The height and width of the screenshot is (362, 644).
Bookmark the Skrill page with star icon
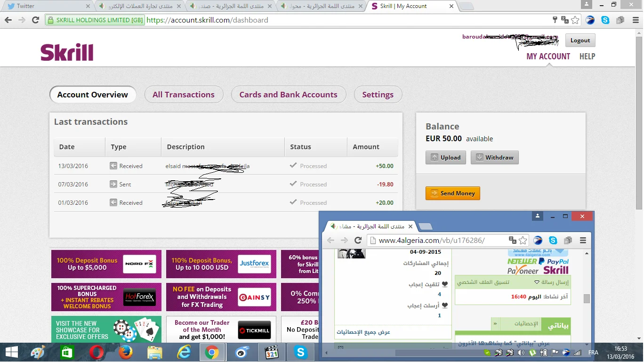pos(575,20)
